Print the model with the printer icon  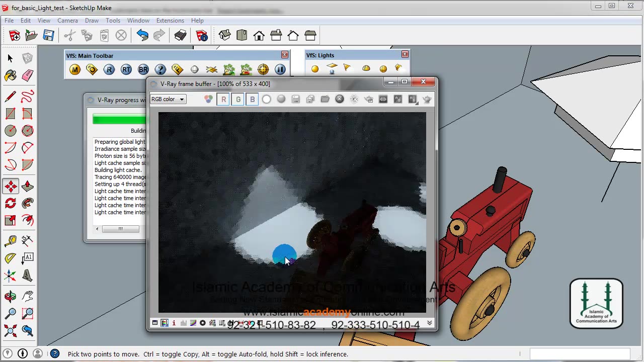coord(180,35)
